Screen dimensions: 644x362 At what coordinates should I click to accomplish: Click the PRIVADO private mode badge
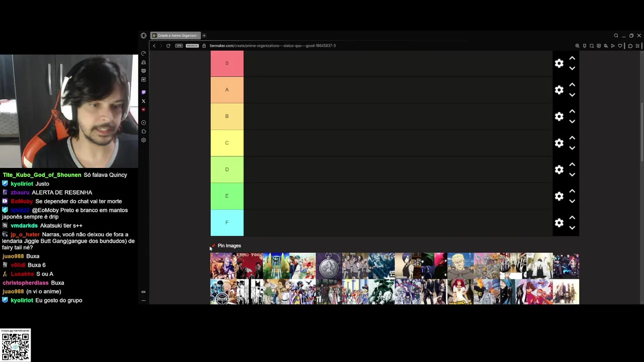[x=192, y=46]
